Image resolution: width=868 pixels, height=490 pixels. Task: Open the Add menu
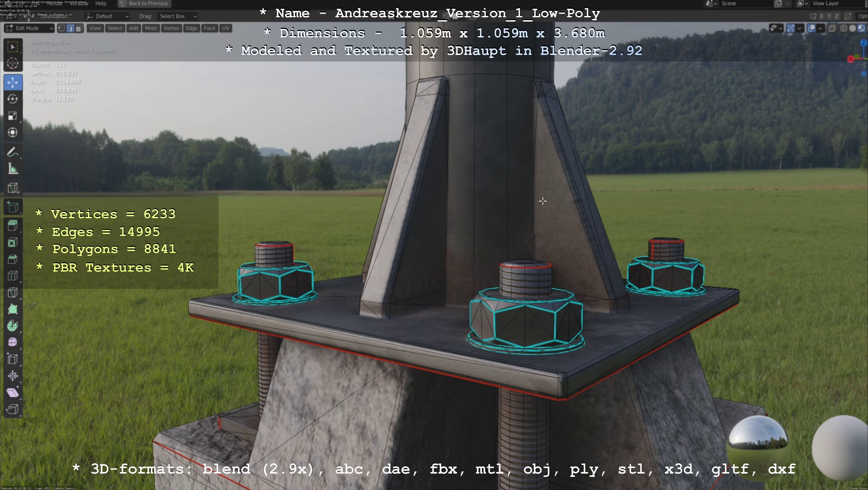tap(134, 28)
